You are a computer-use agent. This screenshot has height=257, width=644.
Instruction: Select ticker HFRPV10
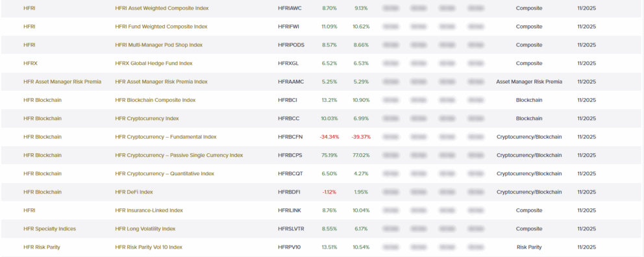tap(290, 247)
